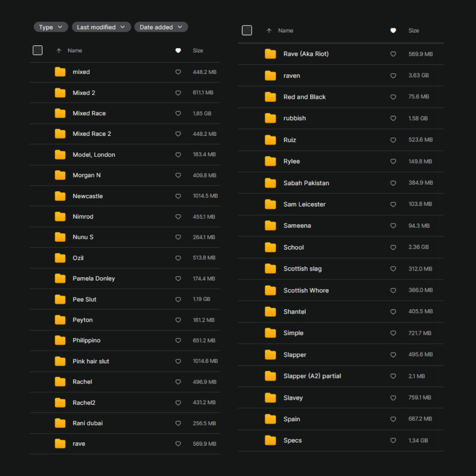Viewport: 476px width, 476px height.
Task: Tick the select-all checkbox in right panel
Action: click(247, 30)
